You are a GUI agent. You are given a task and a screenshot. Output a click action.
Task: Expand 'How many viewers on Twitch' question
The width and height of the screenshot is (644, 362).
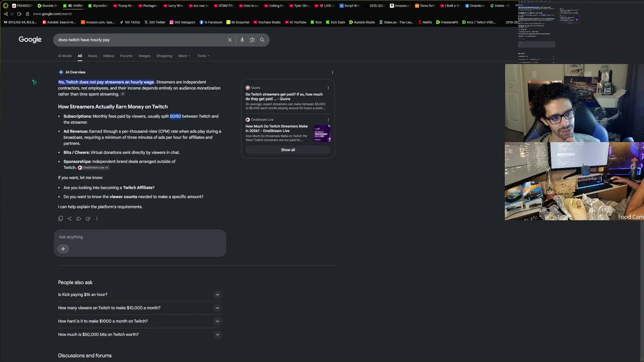pos(140,308)
